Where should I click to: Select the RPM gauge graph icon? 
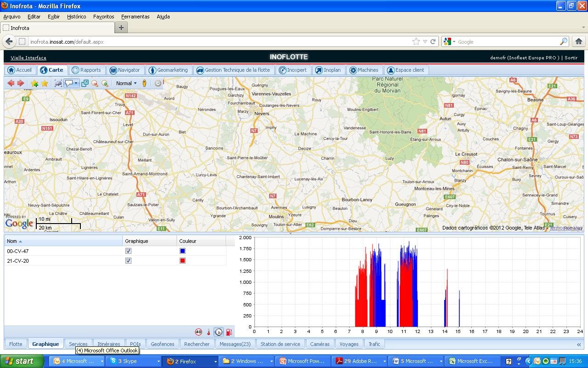coord(219,332)
